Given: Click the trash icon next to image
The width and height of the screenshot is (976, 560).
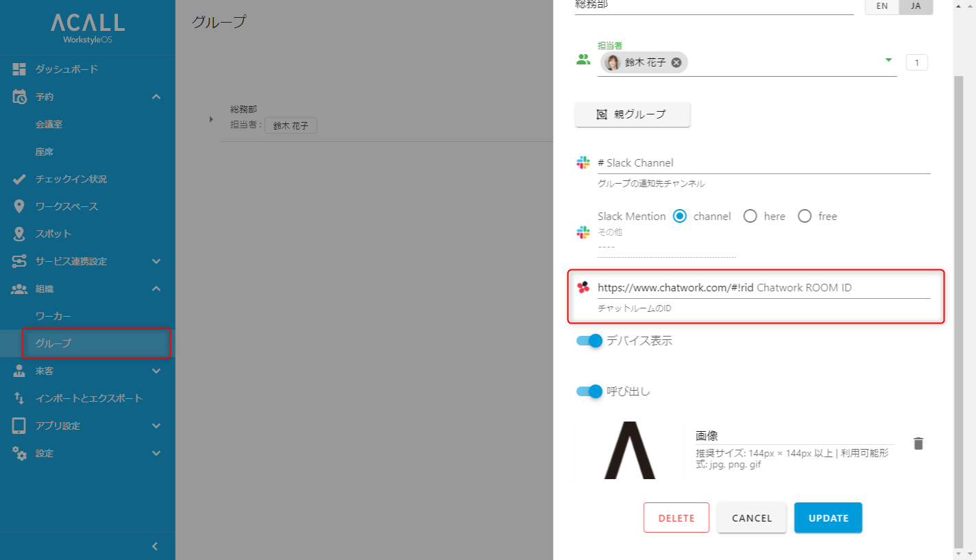Looking at the screenshot, I should click(918, 443).
